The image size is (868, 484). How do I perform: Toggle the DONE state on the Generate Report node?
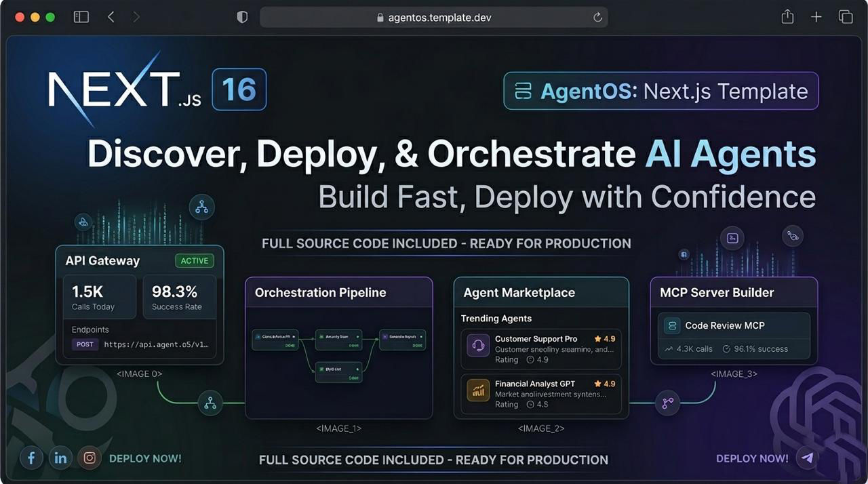click(x=419, y=344)
